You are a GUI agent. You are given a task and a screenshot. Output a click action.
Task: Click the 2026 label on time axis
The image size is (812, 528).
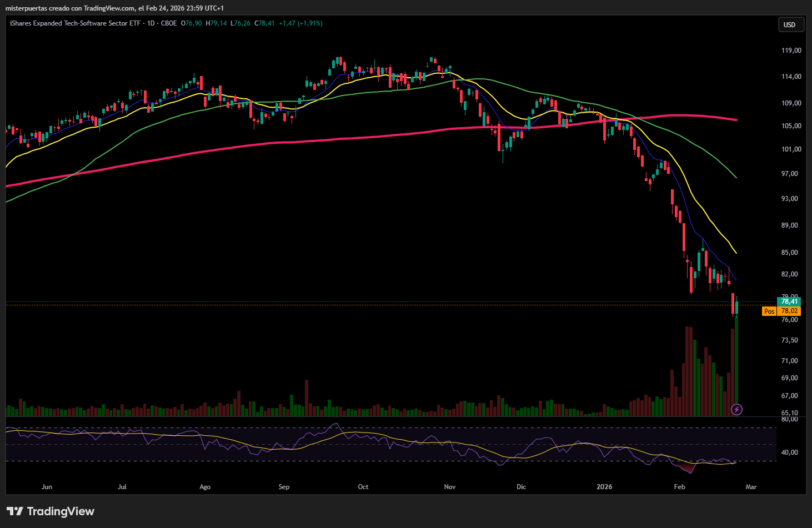(604, 487)
